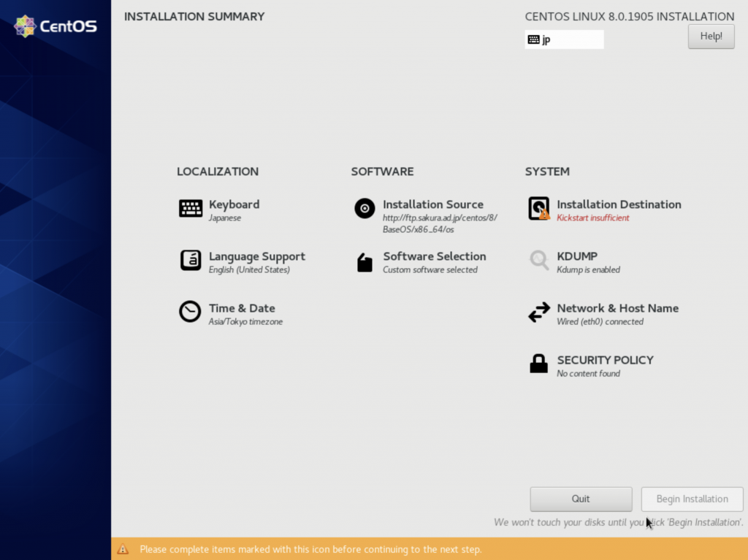Screen dimensions: 748x560
Task: Click 'Asia/Tokyo timezone' text
Action: [245, 322]
